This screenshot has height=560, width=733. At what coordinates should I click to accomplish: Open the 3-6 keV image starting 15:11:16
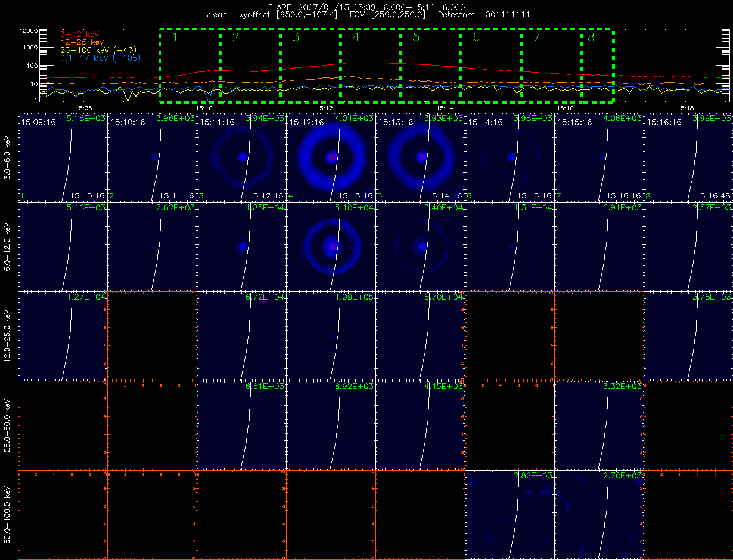(x=242, y=157)
